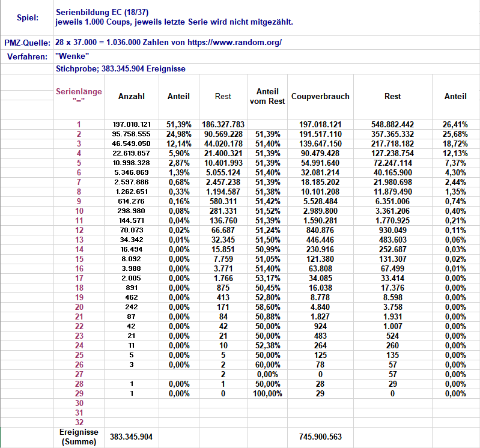
Task: Select the 60,00% cell
Action: [267, 365]
